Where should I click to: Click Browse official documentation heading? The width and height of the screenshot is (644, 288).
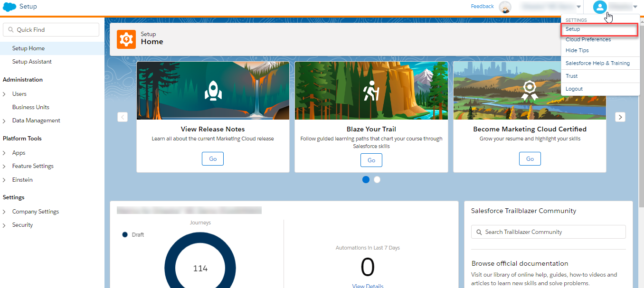coord(520,263)
